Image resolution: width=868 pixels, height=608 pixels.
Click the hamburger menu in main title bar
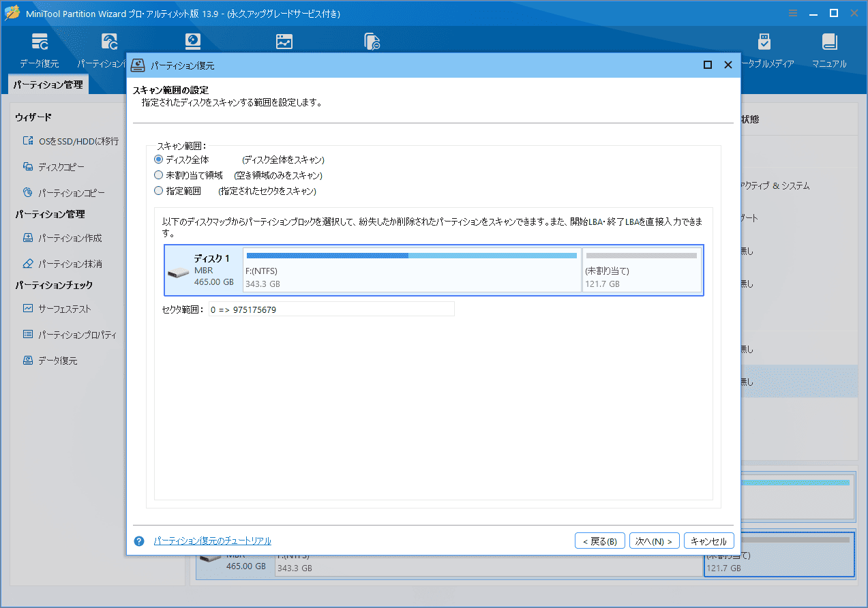[793, 13]
